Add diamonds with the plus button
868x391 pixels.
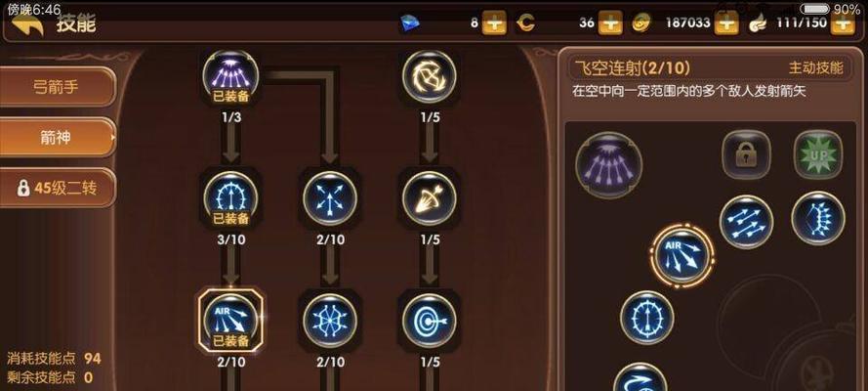point(494,23)
